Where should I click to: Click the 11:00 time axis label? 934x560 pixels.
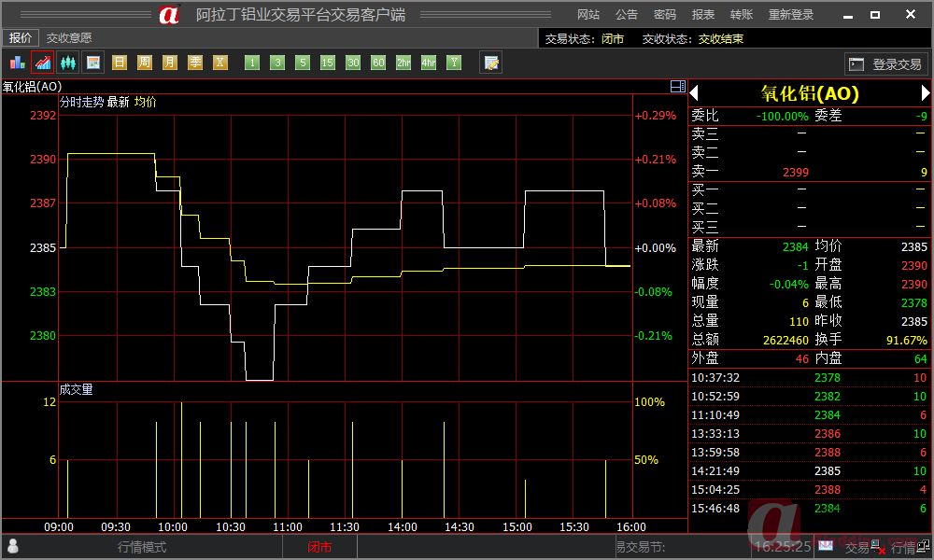click(x=288, y=526)
